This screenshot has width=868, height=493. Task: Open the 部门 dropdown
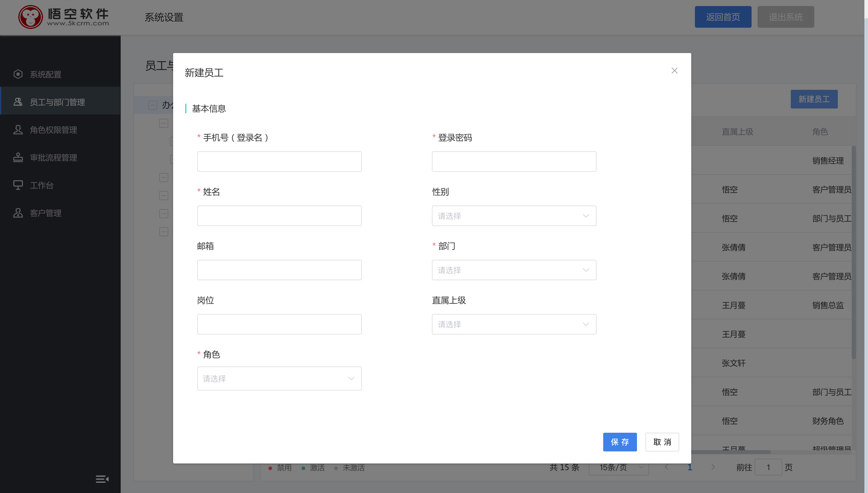pos(514,270)
